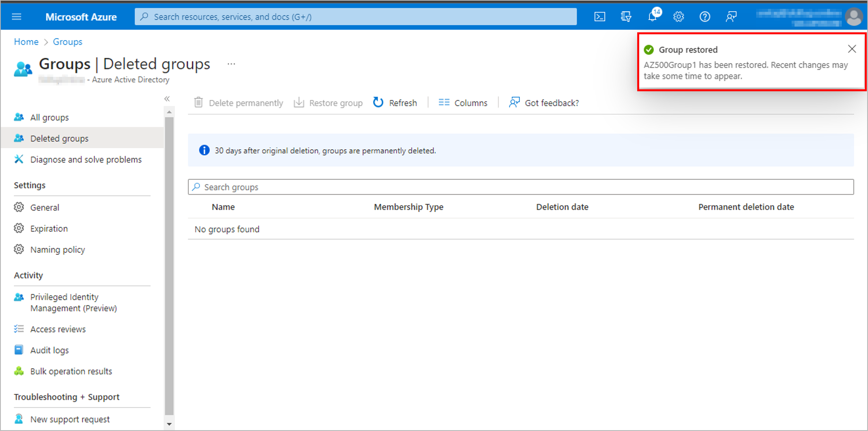This screenshot has height=431, width=868.
Task: Sort by Permanent deletion date column header
Action: 746,207
